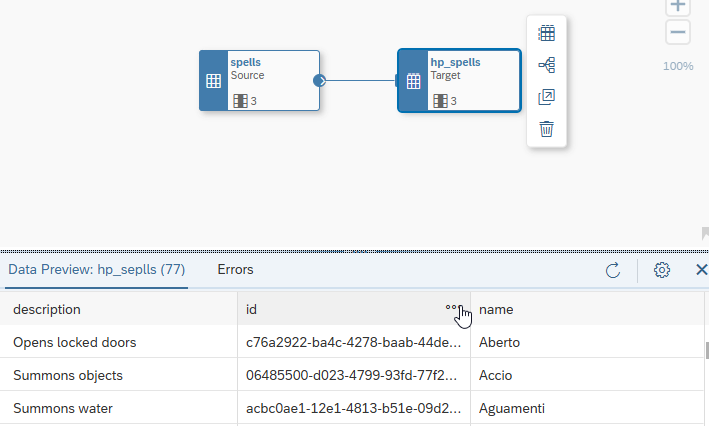The width and height of the screenshot is (709, 426).
Task: Zoom out the canvas with the minus button
Action: (x=678, y=32)
